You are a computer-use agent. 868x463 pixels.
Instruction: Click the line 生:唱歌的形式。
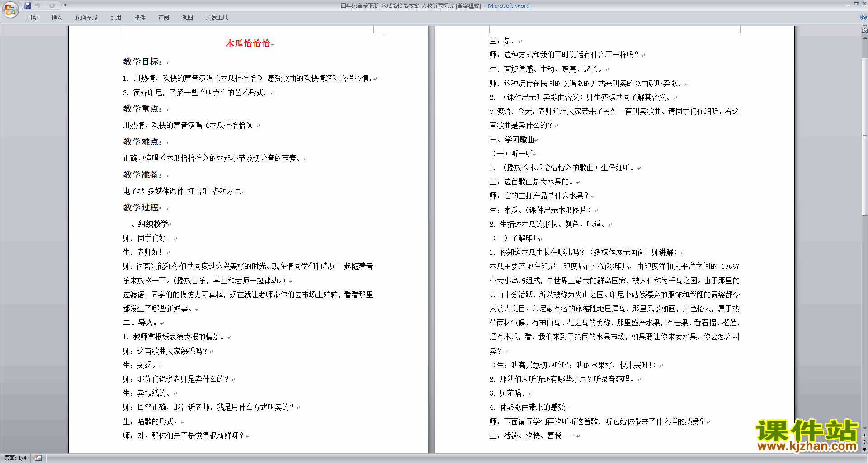coord(150,421)
